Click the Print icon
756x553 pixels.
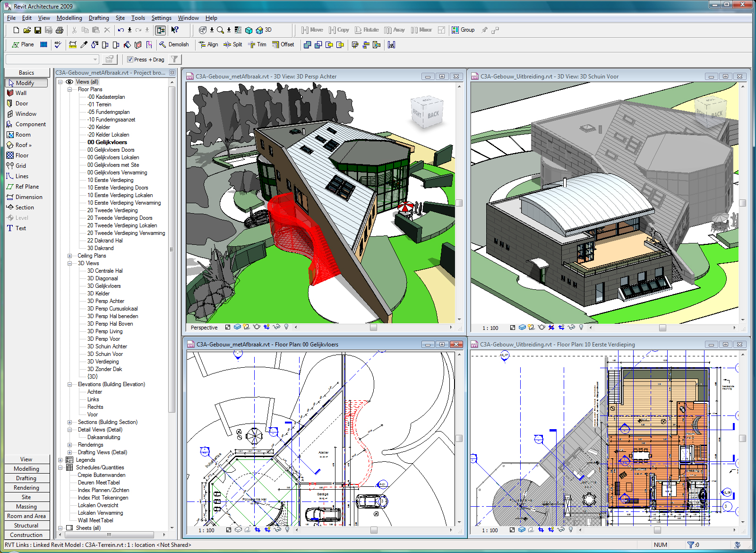(60, 30)
